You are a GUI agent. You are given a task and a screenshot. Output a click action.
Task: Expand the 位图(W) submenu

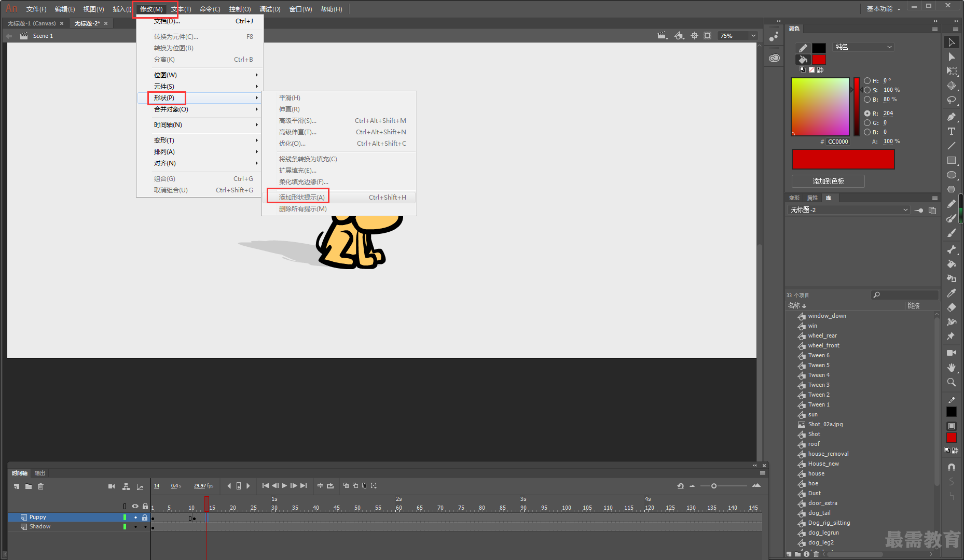[x=200, y=75]
